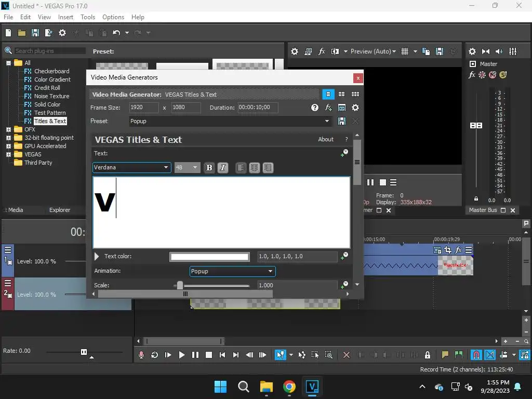The height and width of the screenshot is (399, 532).
Task: Click the About link in Titles & Text
Action: point(326,139)
